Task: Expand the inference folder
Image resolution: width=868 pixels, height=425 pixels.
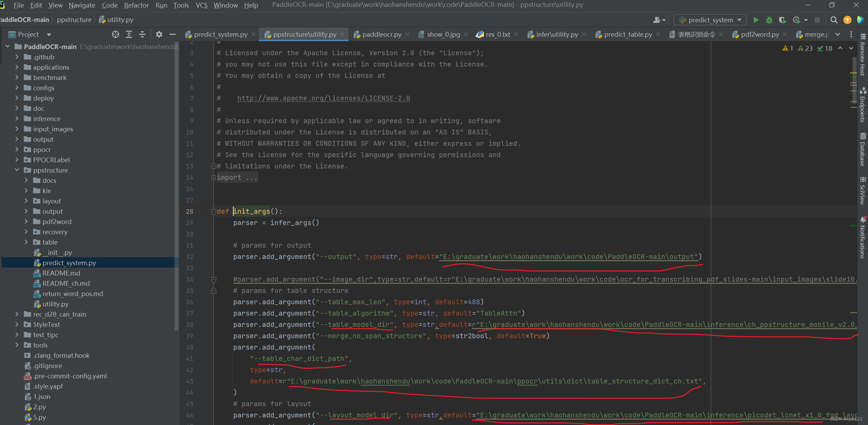Action: click(17, 119)
